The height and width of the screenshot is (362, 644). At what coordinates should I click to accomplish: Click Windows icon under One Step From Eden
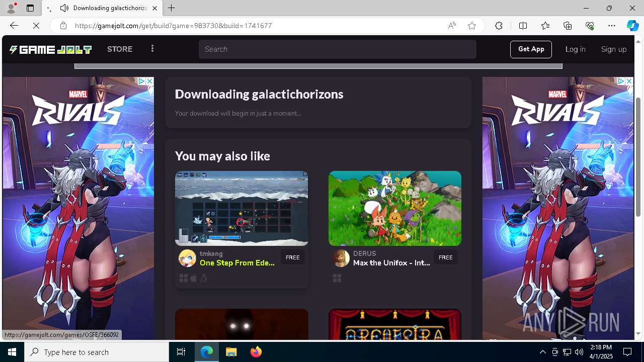[184, 278]
